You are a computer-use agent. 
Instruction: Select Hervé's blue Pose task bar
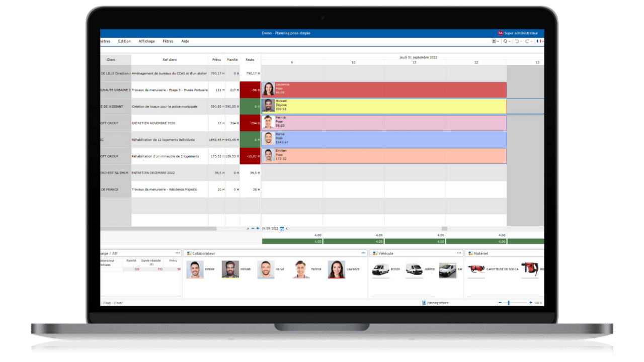(384, 139)
